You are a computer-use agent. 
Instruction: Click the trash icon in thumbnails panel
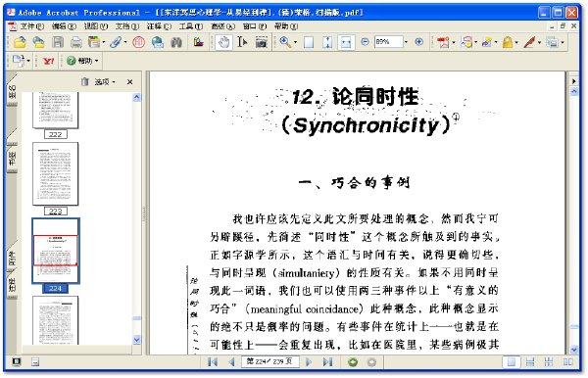coord(85,81)
